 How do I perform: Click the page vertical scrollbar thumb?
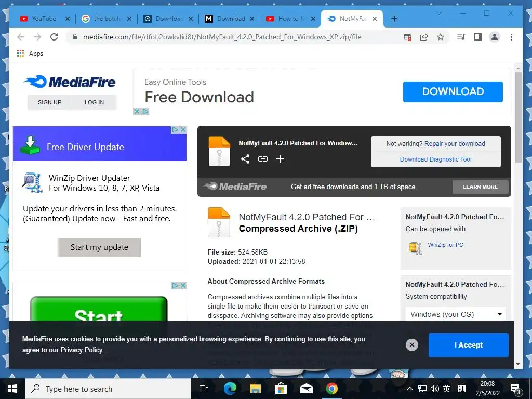coord(518,117)
